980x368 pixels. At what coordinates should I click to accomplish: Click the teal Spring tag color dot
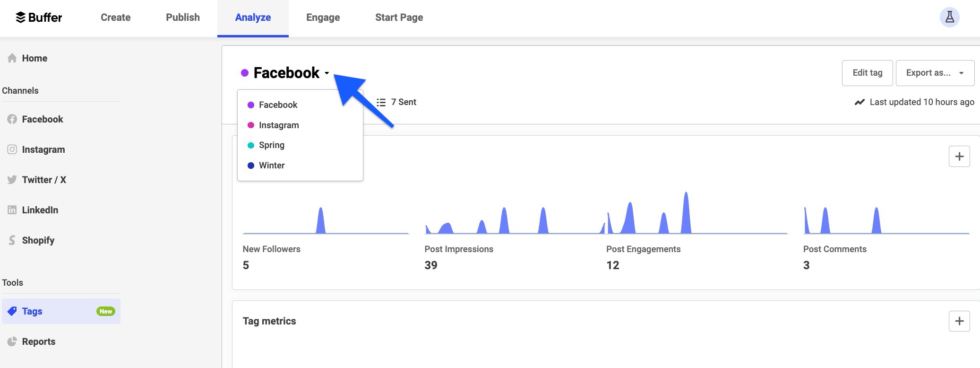251,145
